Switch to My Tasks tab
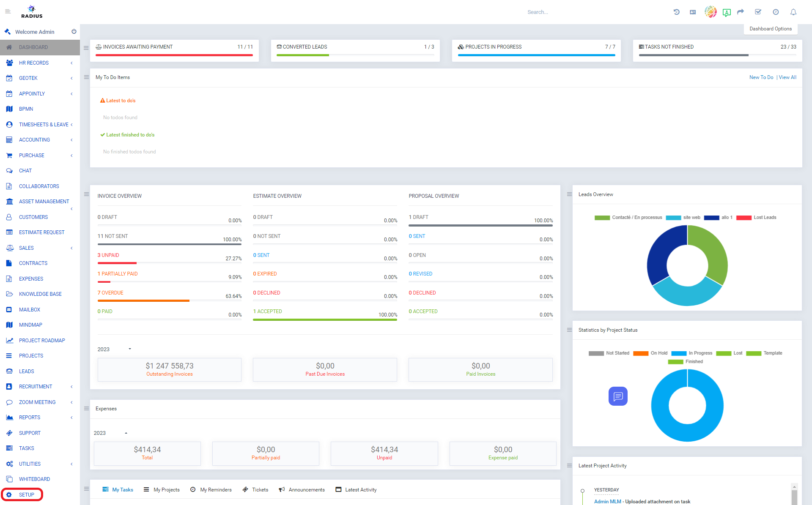The width and height of the screenshot is (812, 505). click(x=118, y=489)
